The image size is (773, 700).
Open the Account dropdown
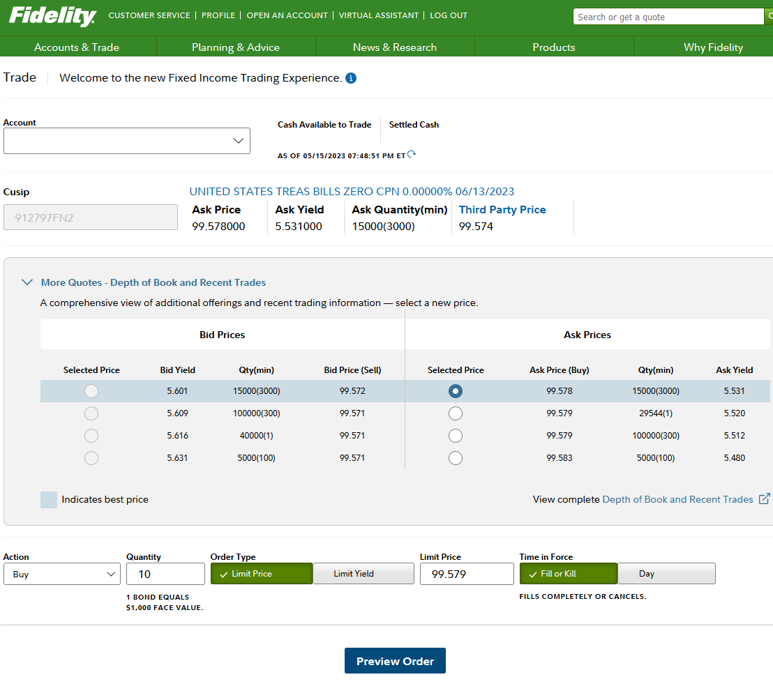tap(127, 141)
